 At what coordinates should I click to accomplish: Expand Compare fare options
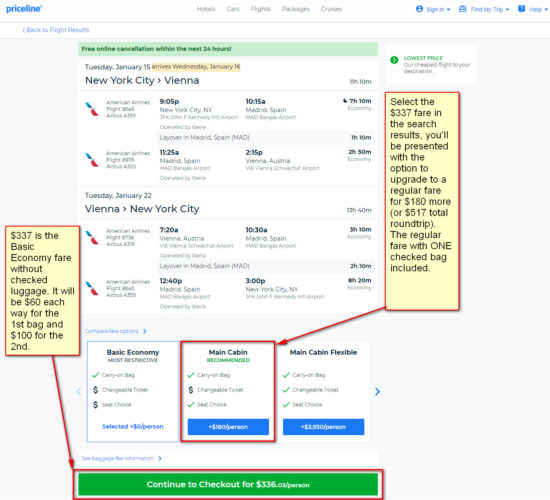pyautogui.click(x=116, y=331)
